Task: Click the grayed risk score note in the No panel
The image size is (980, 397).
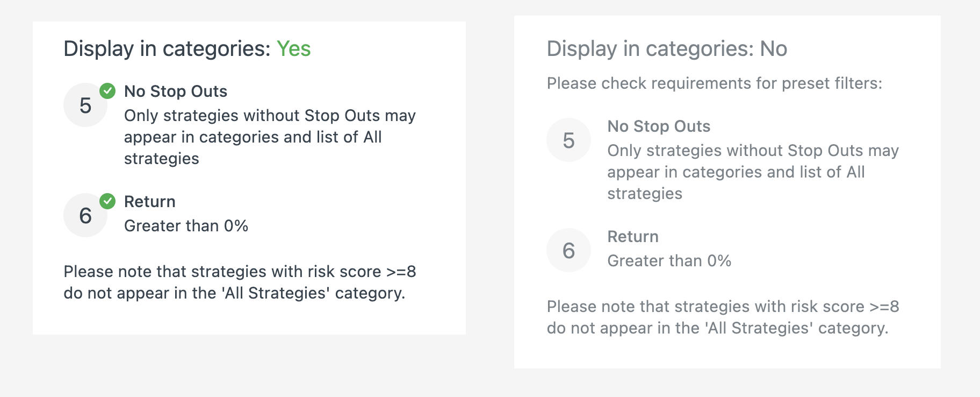Action: 723,317
